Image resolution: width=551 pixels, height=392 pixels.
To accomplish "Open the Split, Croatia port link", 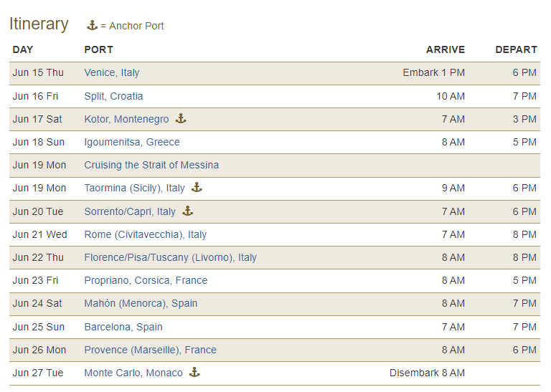I will 113,96.
